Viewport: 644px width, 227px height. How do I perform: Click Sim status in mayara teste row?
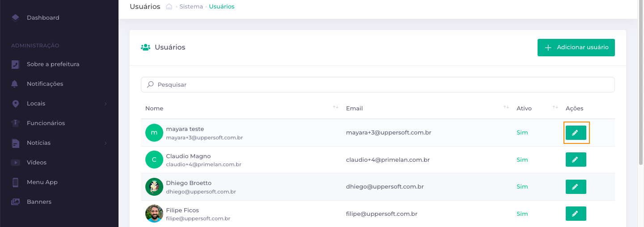coord(522,133)
